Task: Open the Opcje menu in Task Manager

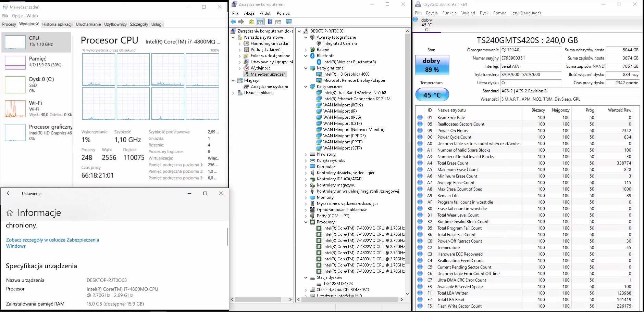Action: point(17,16)
